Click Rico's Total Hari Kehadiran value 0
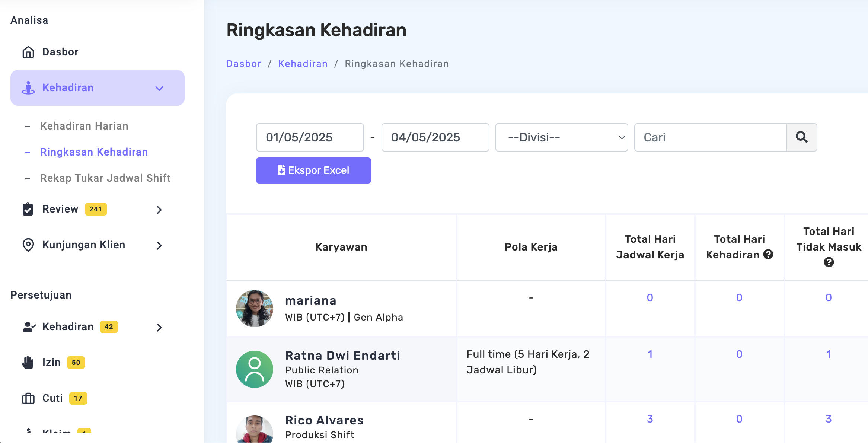868x443 pixels. [x=739, y=419]
